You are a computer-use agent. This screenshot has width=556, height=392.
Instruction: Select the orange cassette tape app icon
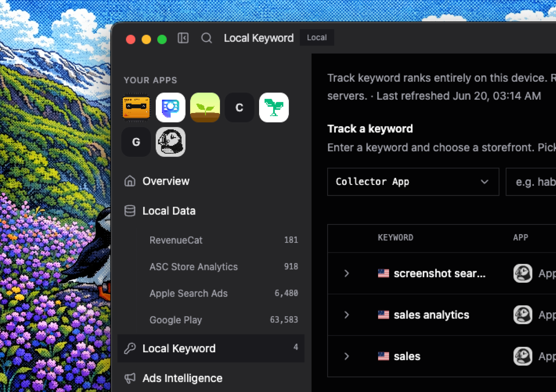click(136, 107)
